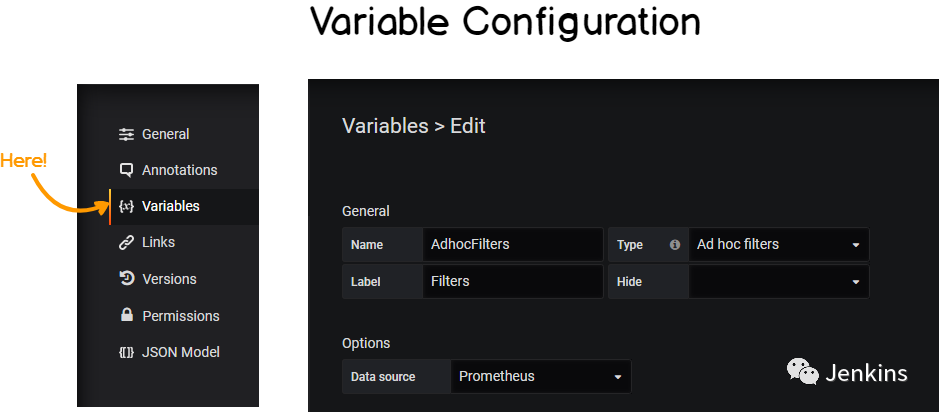Click the info icon beside Type
Viewport: 939px width, 412px height.
tap(675, 245)
